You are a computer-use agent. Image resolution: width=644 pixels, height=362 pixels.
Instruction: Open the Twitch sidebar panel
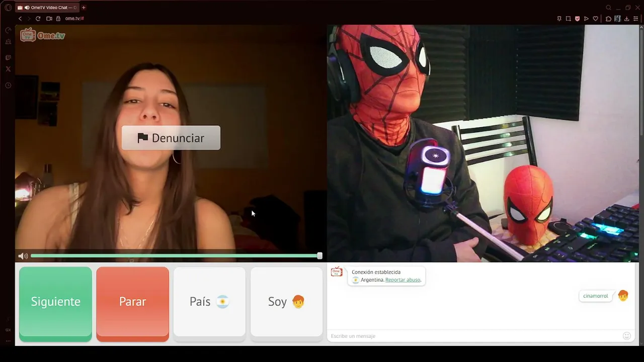8,58
